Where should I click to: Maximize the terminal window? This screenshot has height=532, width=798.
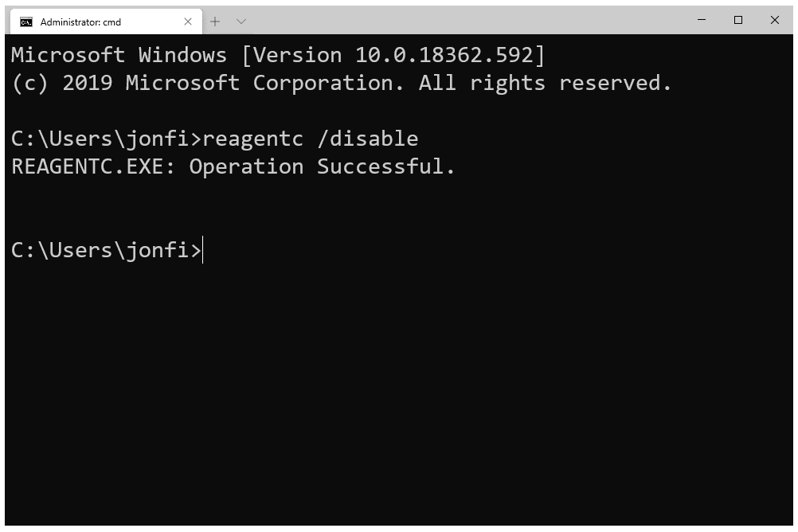(738, 21)
